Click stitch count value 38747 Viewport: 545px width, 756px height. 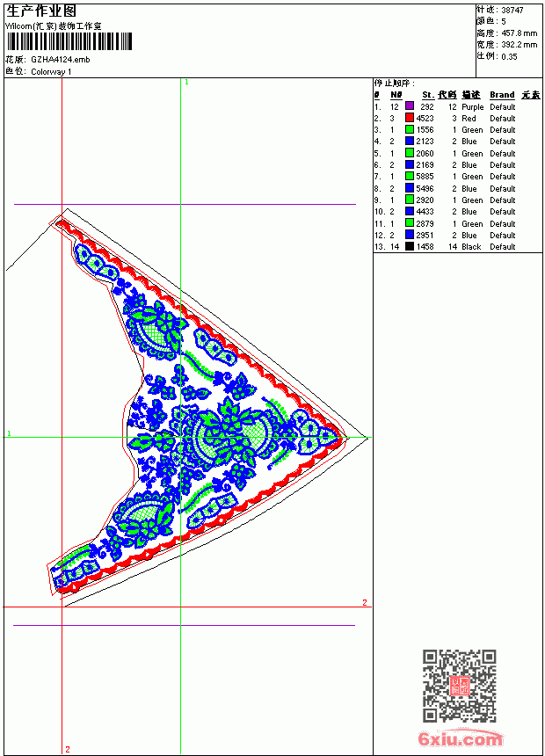tap(512, 10)
